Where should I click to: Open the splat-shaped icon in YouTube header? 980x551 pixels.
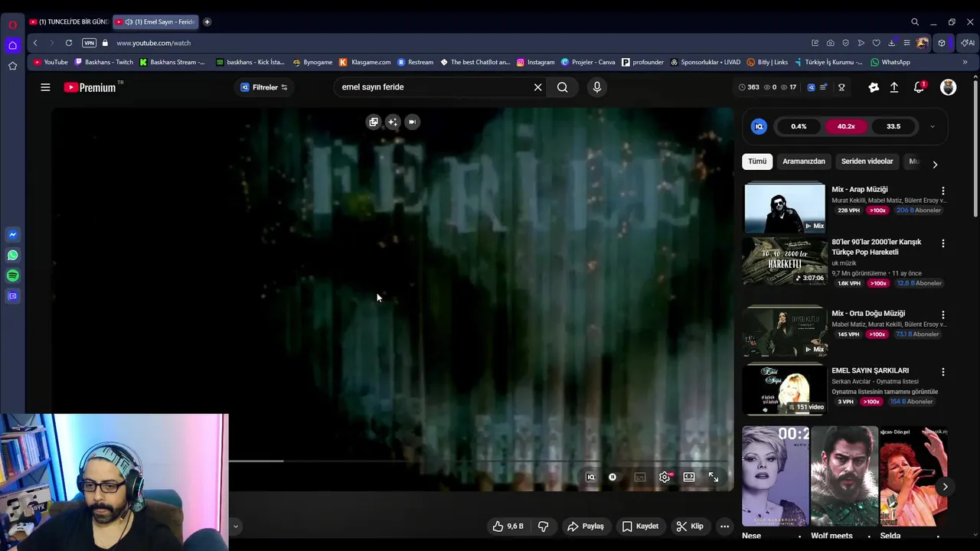point(874,87)
